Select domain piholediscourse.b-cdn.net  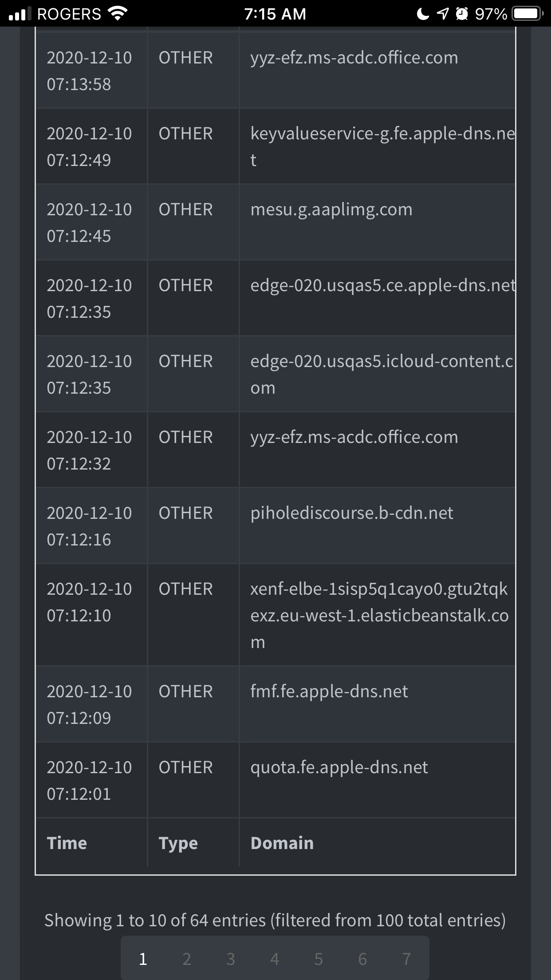pyautogui.click(x=352, y=513)
